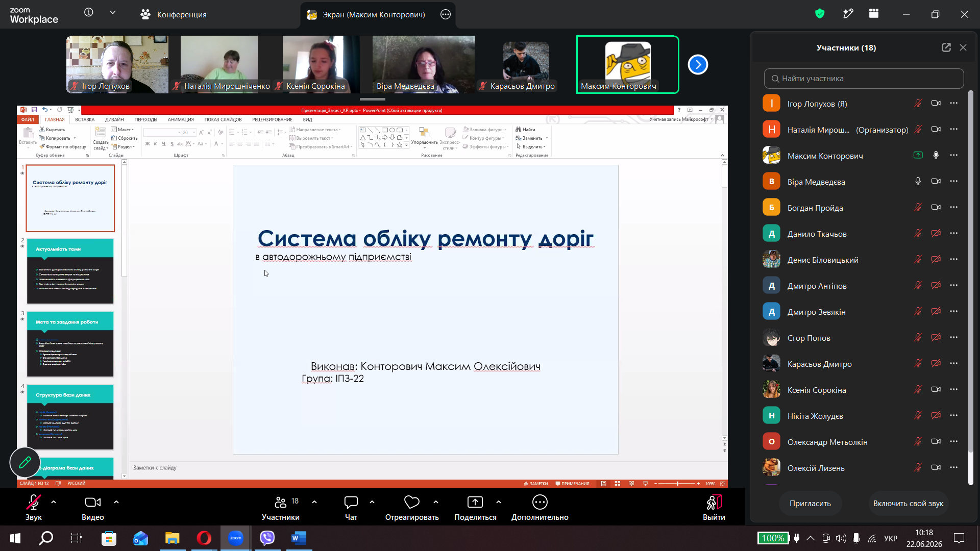Open the React heart icon
The height and width of the screenshot is (551, 980).
pos(411,503)
